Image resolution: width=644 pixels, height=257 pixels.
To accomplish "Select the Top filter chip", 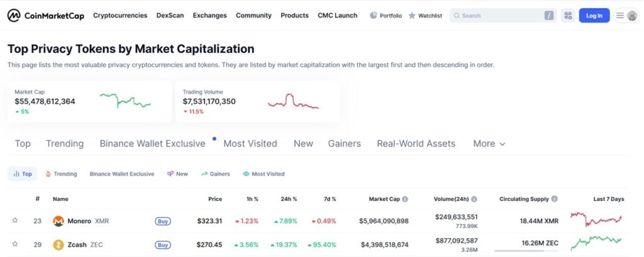I will (x=22, y=174).
